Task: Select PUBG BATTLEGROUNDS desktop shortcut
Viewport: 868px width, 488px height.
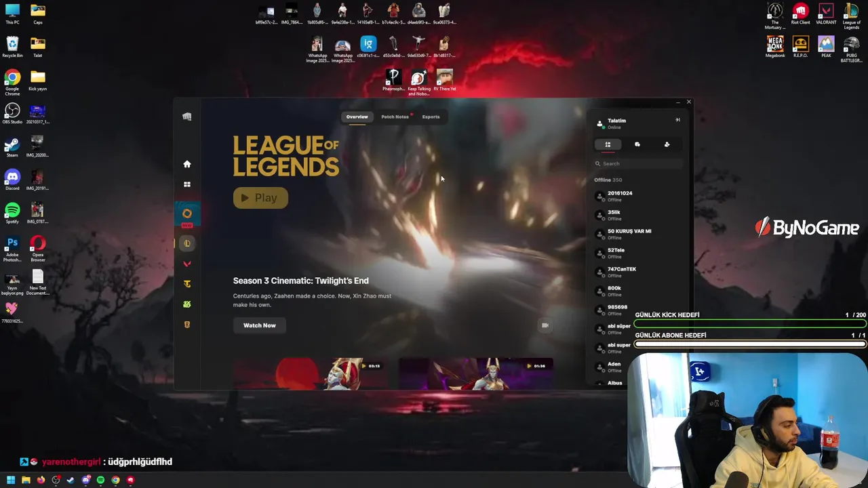Action: tap(852, 50)
